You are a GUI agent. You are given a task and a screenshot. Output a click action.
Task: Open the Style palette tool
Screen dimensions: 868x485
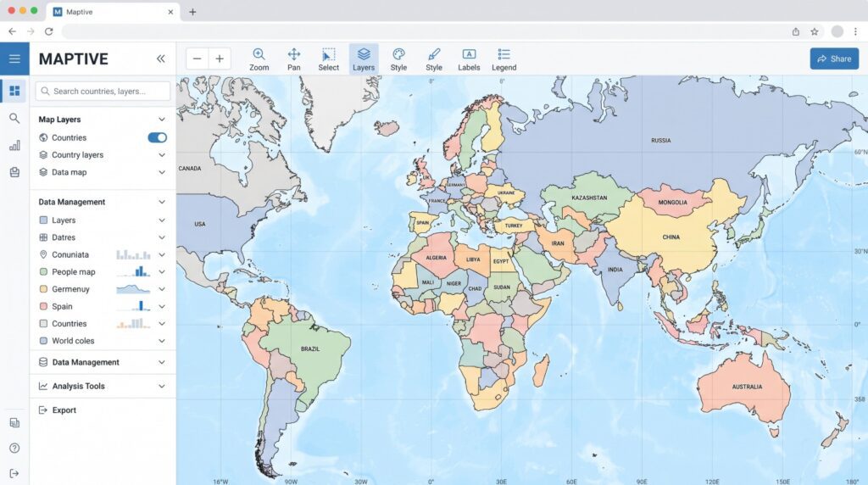tap(398, 59)
